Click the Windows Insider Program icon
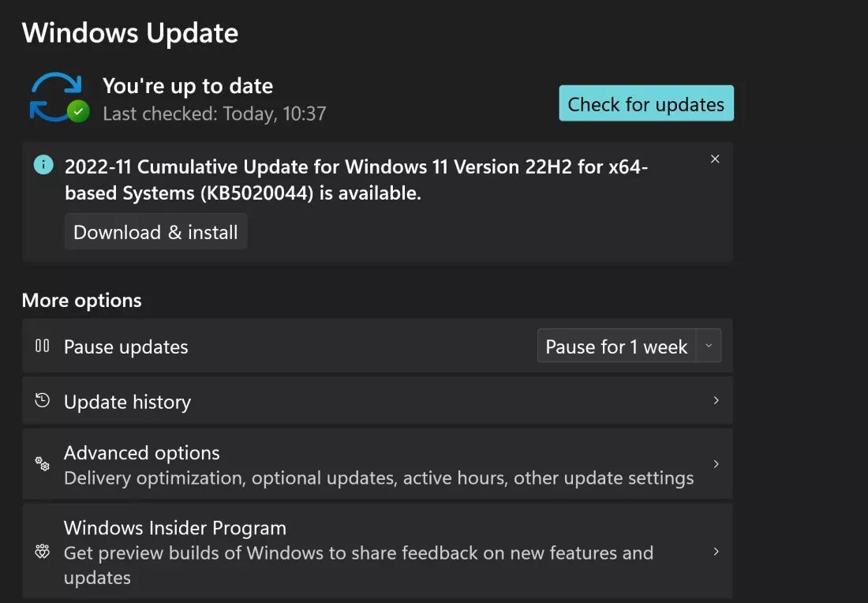Screen dimensions: 868x603 42,552
